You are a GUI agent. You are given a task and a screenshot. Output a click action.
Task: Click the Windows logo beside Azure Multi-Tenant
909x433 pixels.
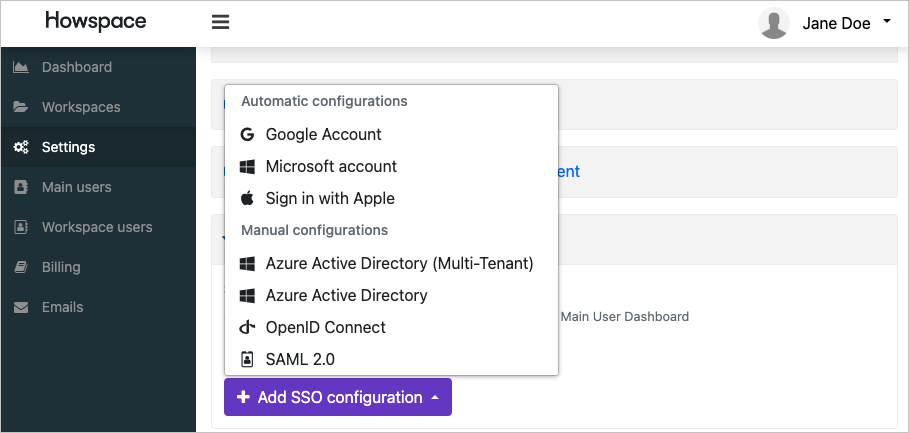tap(247, 264)
